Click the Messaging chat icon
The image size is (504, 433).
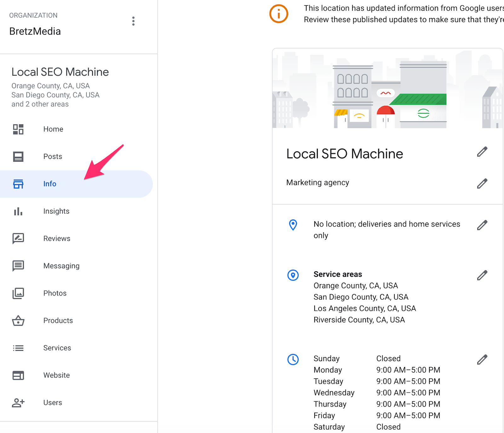(x=18, y=266)
